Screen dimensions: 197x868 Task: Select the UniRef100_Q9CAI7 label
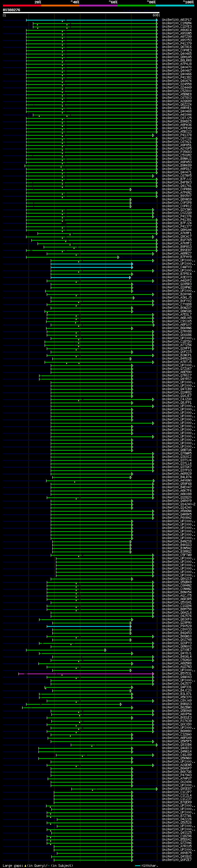click(x=176, y=237)
